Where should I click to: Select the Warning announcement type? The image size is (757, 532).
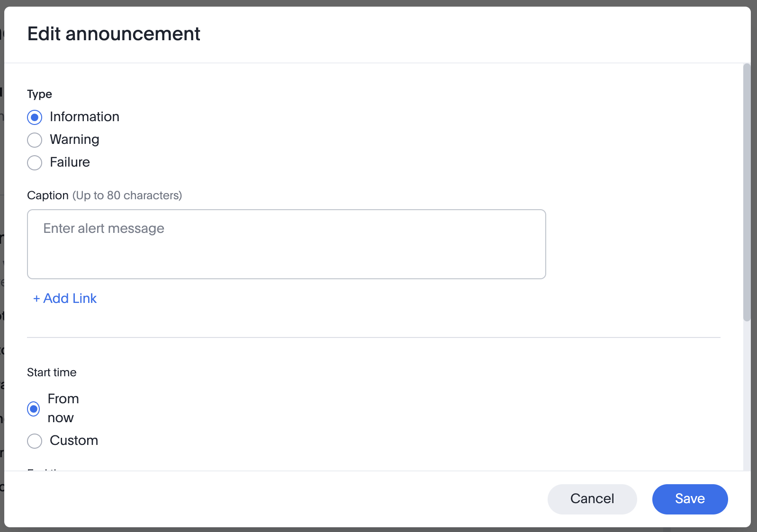(x=34, y=140)
